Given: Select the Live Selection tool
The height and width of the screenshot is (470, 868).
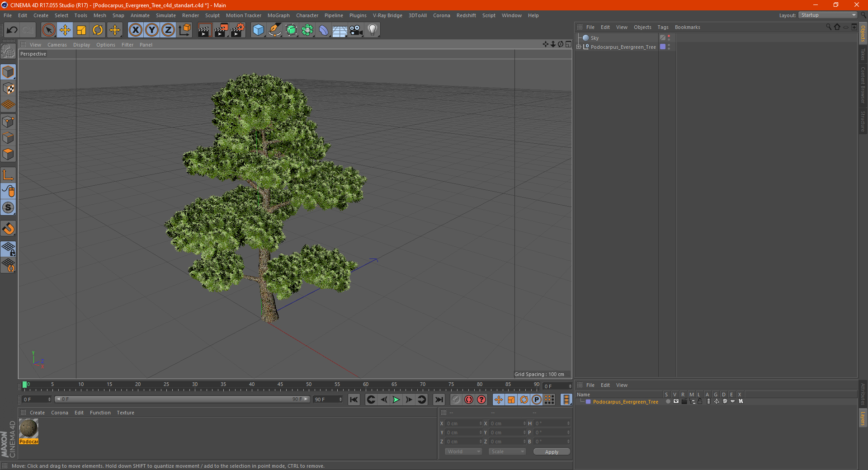Looking at the screenshot, I should tap(48, 30).
